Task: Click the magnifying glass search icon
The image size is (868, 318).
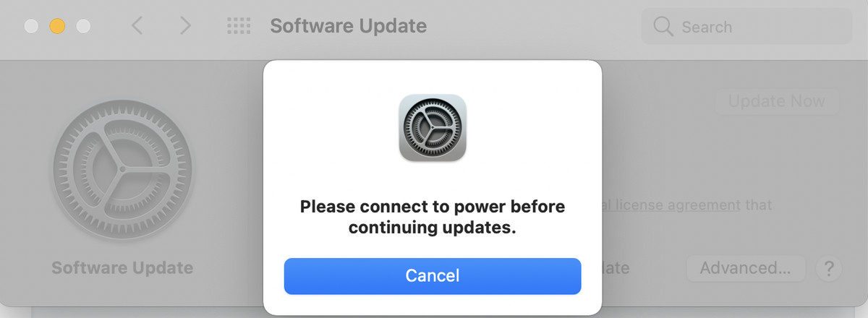Action: [x=663, y=27]
